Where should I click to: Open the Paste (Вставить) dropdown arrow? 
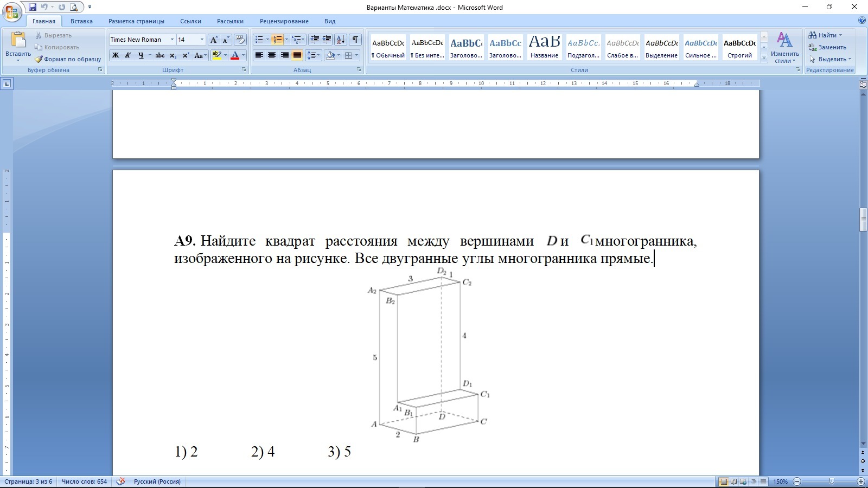point(18,60)
